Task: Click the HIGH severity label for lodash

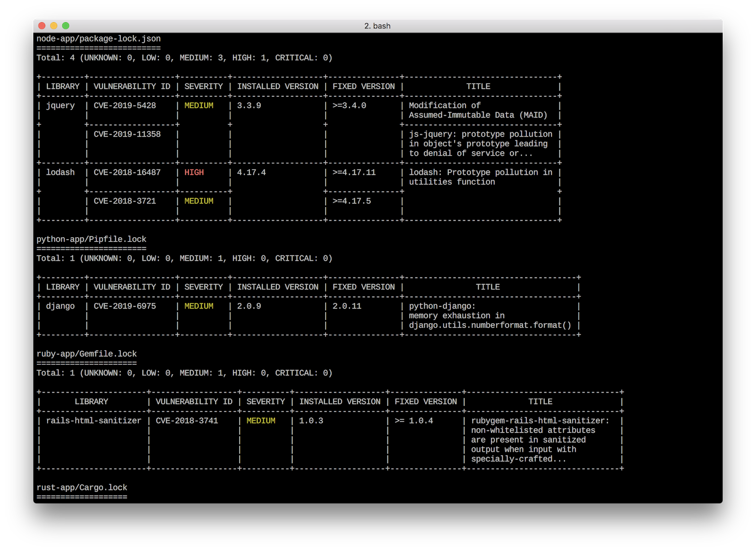Action: (194, 172)
